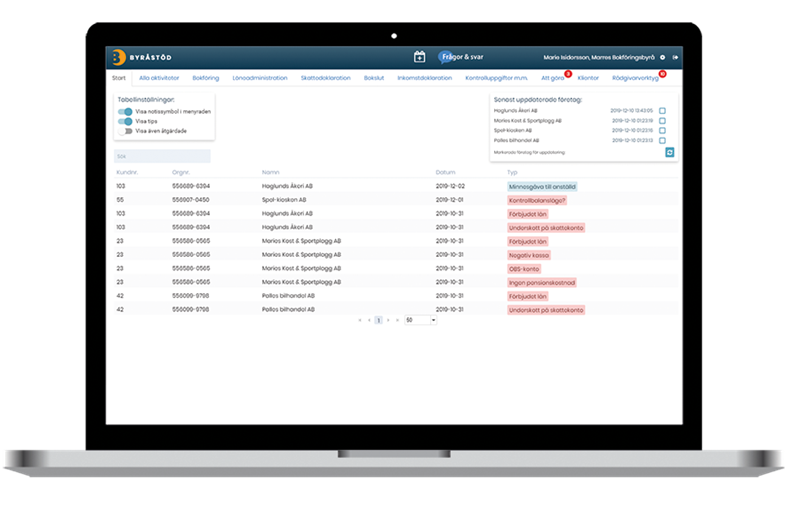Jump to last page in pagination
This screenshot has width=800, height=520.
[x=397, y=320]
